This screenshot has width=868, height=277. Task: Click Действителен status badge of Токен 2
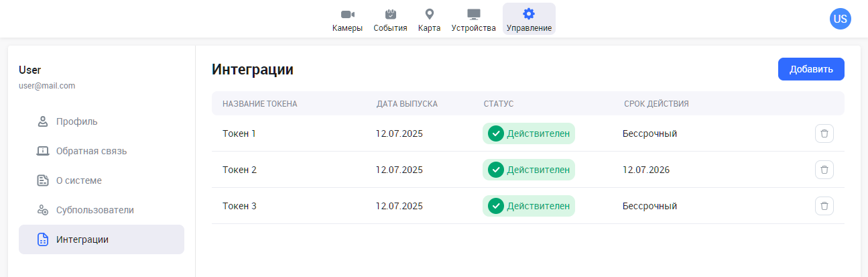click(529, 170)
